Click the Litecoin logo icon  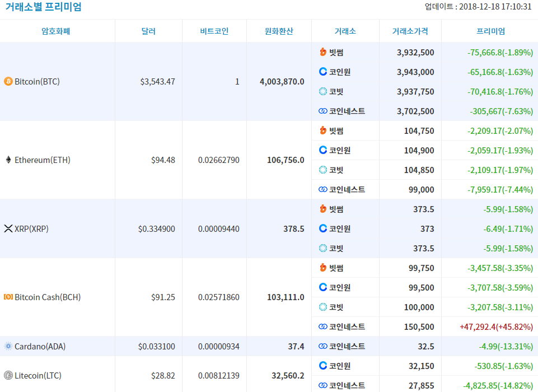8,376
